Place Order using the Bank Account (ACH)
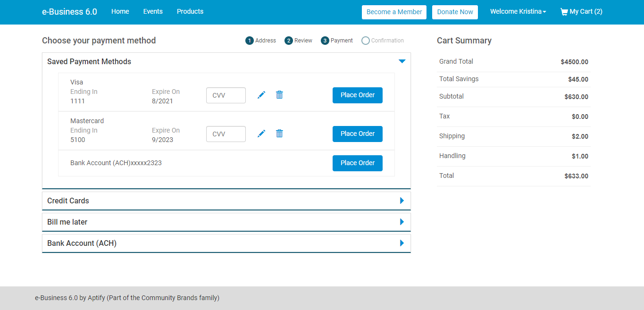Image resolution: width=644 pixels, height=310 pixels. point(357,163)
